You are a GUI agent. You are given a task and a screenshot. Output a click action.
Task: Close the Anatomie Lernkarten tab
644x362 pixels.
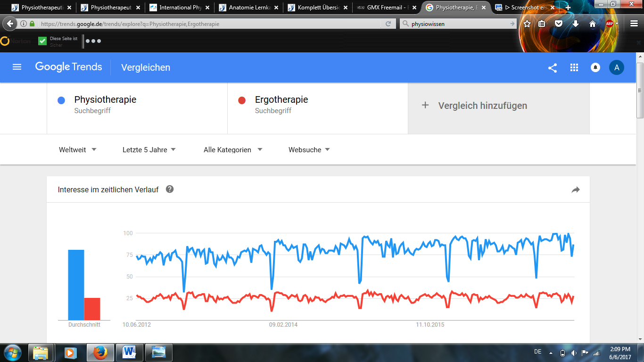pyautogui.click(x=275, y=8)
